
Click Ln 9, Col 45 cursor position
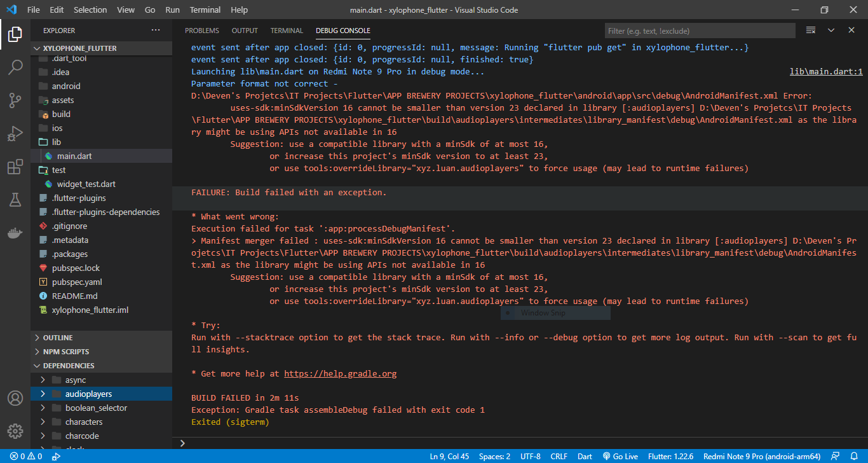point(449,457)
